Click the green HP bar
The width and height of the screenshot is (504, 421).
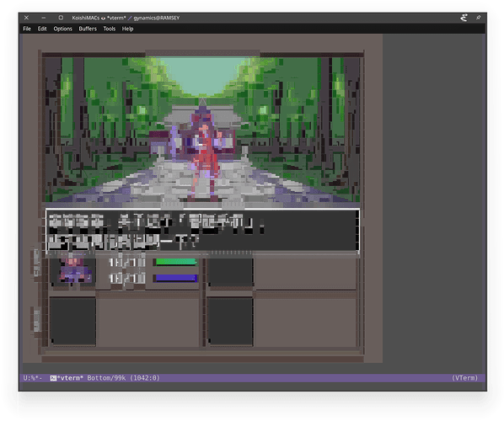tap(176, 262)
